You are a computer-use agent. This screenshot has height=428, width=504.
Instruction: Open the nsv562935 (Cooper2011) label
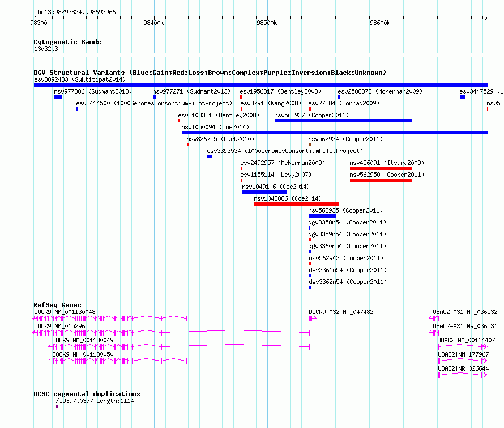(345, 210)
